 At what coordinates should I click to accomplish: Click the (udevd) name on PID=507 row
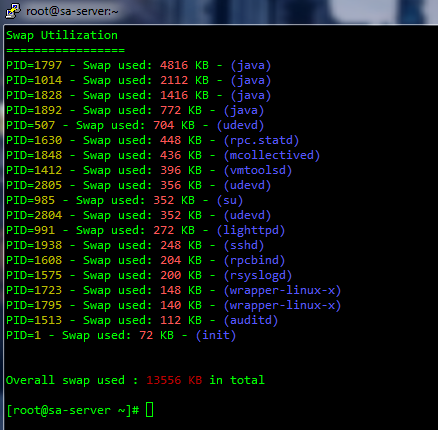240,125
